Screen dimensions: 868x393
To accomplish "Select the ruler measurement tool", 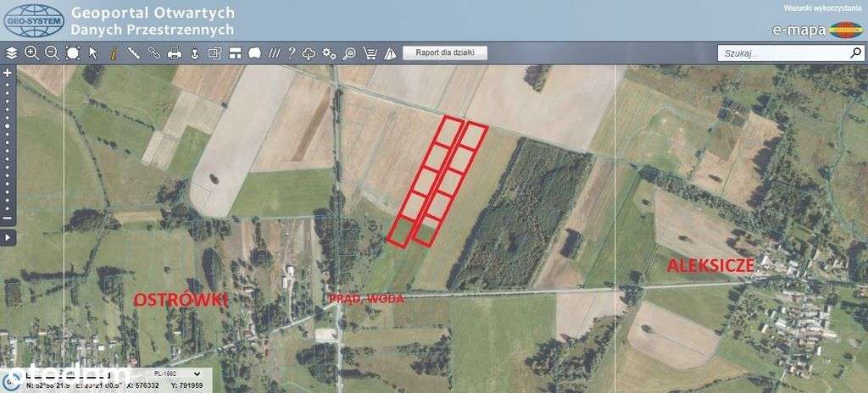I will [x=133, y=53].
